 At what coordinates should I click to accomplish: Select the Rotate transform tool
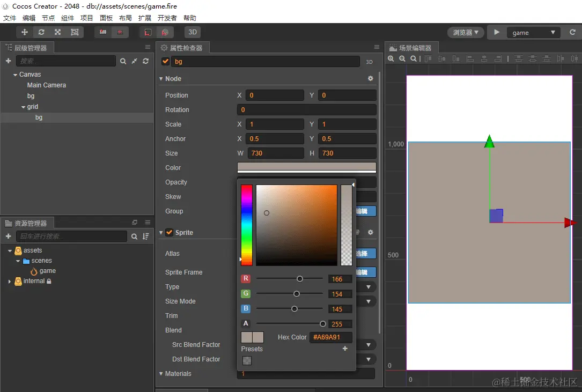[x=41, y=32]
